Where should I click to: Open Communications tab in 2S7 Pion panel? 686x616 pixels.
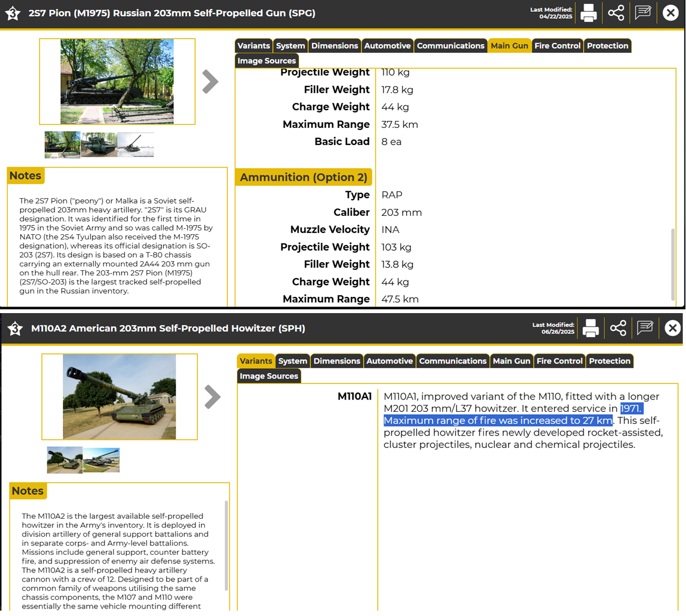tap(451, 46)
